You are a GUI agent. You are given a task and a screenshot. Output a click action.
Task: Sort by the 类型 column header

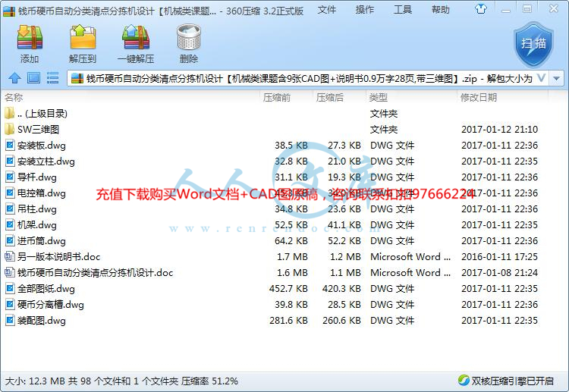378,98
